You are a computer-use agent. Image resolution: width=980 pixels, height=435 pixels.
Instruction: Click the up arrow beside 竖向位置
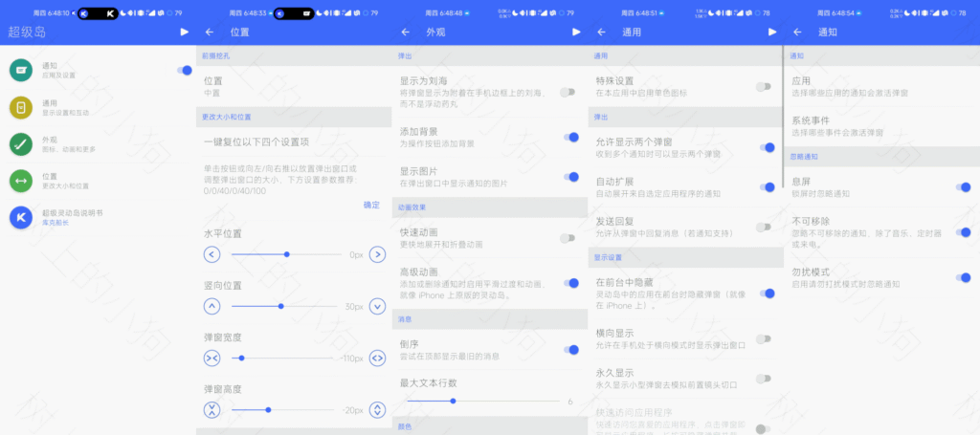click(x=212, y=306)
